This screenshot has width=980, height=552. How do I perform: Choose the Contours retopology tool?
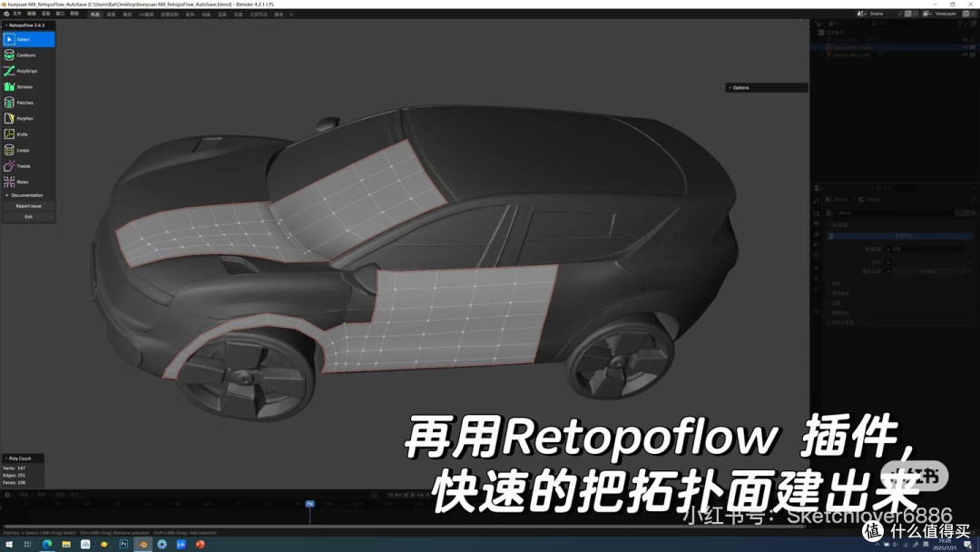pyautogui.click(x=29, y=55)
